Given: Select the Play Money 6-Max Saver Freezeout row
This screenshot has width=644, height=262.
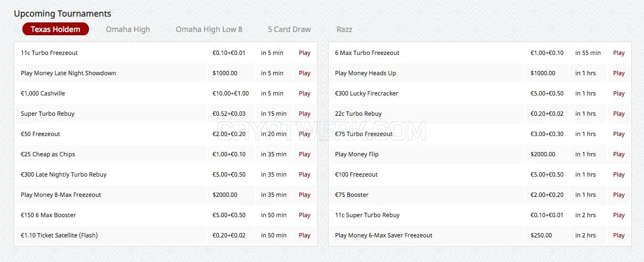Looking at the screenshot, I should click(480, 235).
